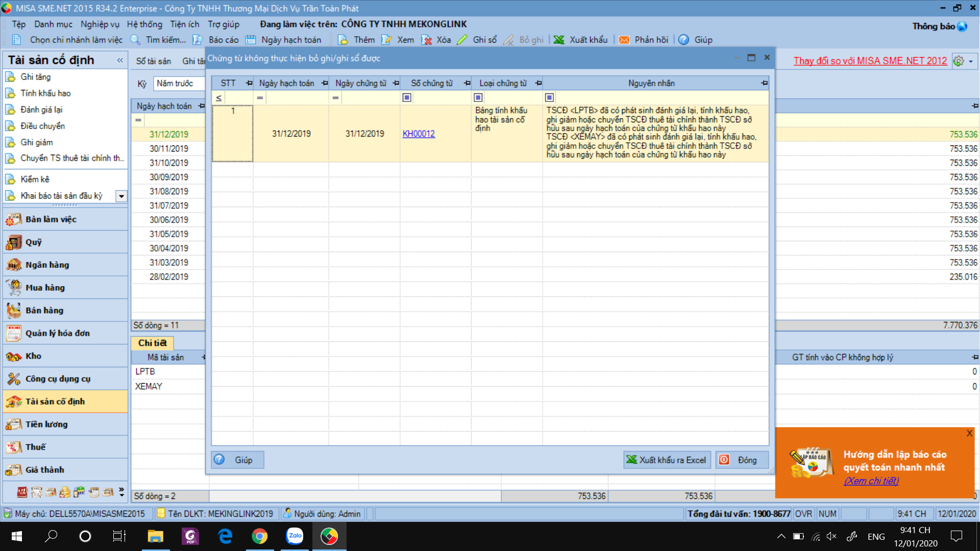Expand sidebar list dropdown by Khai báo tài sản
The height and width of the screenshot is (551, 980).
[x=121, y=196]
